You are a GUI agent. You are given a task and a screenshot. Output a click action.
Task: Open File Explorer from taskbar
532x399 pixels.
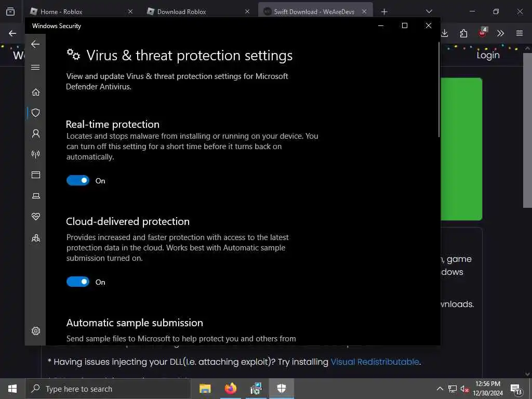click(x=205, y=389)
